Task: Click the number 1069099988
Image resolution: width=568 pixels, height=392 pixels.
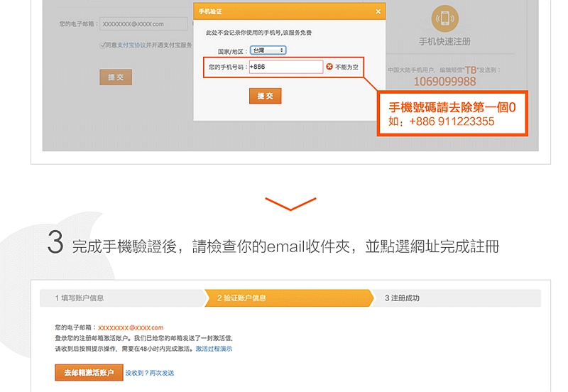Action: (445, 82)
